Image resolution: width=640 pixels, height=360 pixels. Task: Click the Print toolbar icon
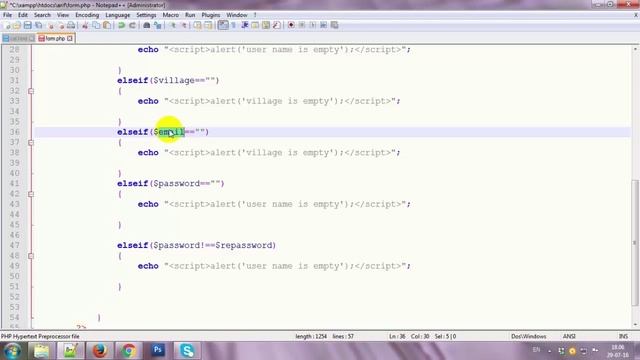[71, 25]
